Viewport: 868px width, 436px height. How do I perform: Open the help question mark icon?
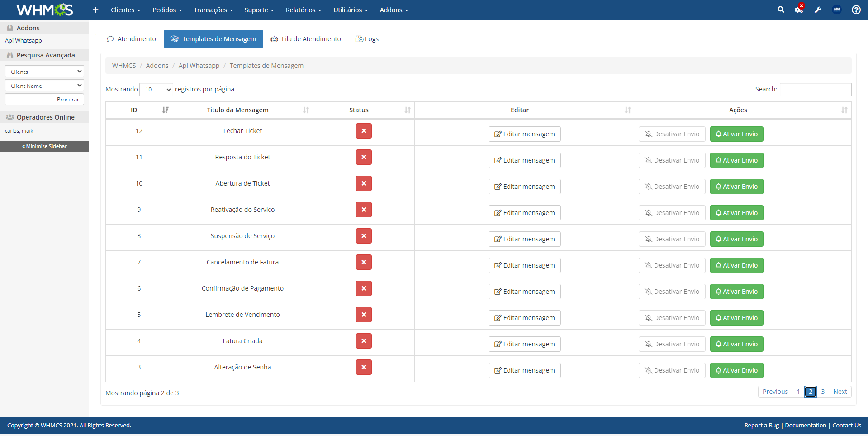pyautogui.click(x=856, y=10)
